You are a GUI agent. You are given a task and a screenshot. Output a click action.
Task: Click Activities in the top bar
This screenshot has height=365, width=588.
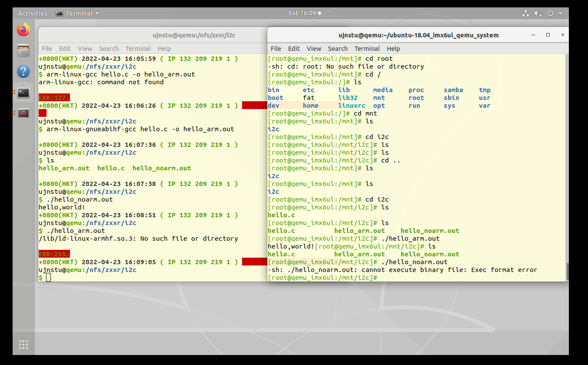[x=33, y=13]
